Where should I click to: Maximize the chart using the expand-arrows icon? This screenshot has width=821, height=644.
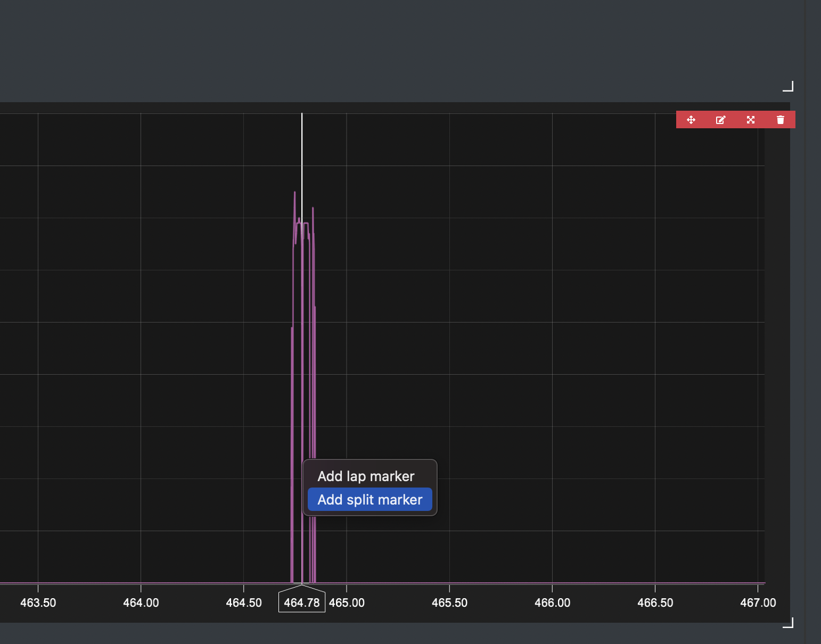pyautogui.click(x=751, y=120)
